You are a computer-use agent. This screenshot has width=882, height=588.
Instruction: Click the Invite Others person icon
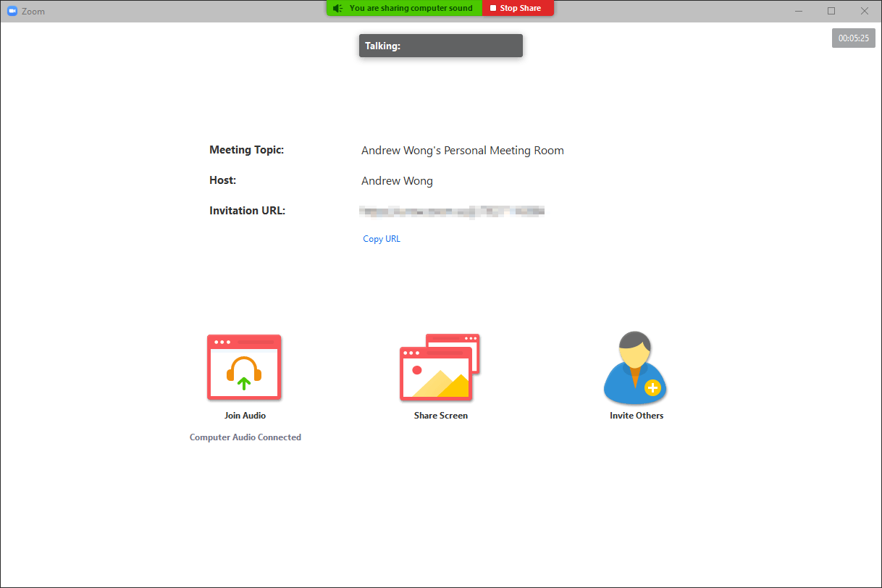pyautogui.click(x=635, y=368)
